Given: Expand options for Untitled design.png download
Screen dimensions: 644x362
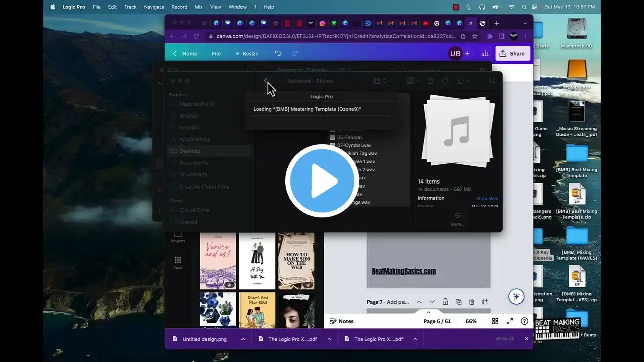Looking at the screenshot, I should pyautogui.click(x=243, y=339).
